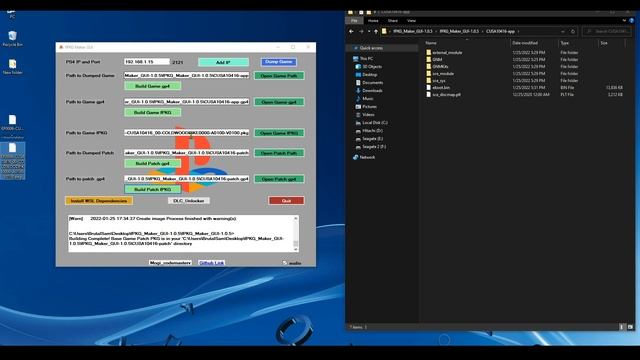
Task: Open Videos in Explorer sidebar
Action: click(365, 115)
